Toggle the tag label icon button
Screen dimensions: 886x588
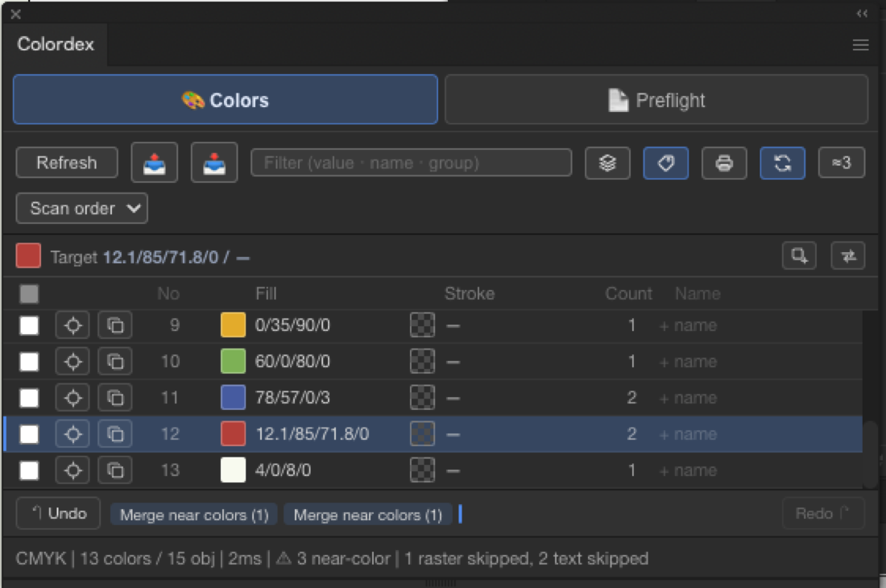[x=665, y=163]
